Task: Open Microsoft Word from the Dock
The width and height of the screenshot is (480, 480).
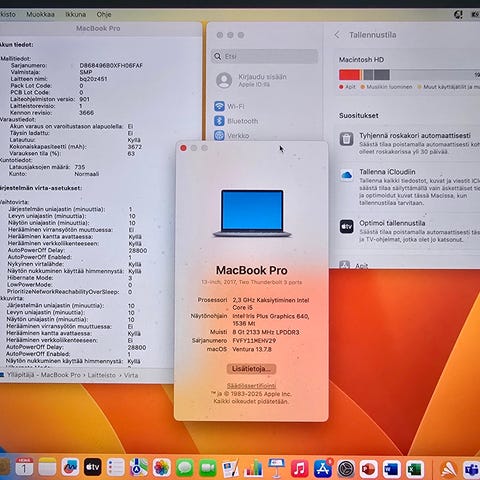Action: (x=391, y=468)
